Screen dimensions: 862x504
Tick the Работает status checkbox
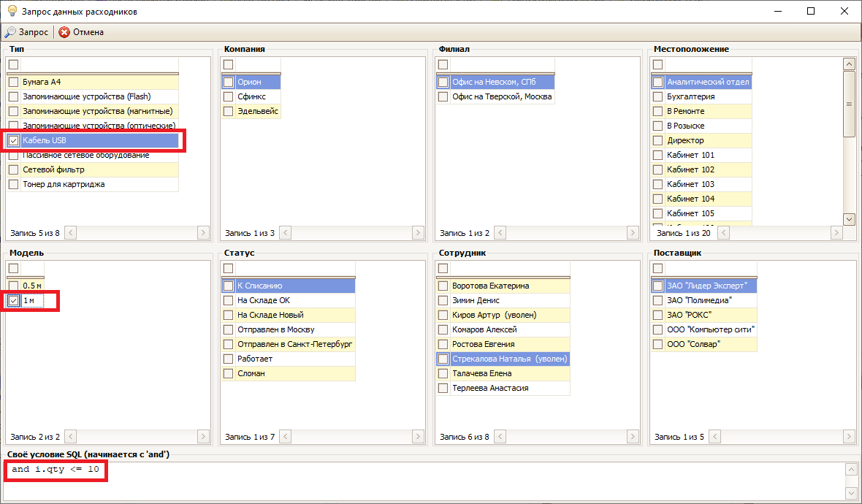[x=228, y=359]
